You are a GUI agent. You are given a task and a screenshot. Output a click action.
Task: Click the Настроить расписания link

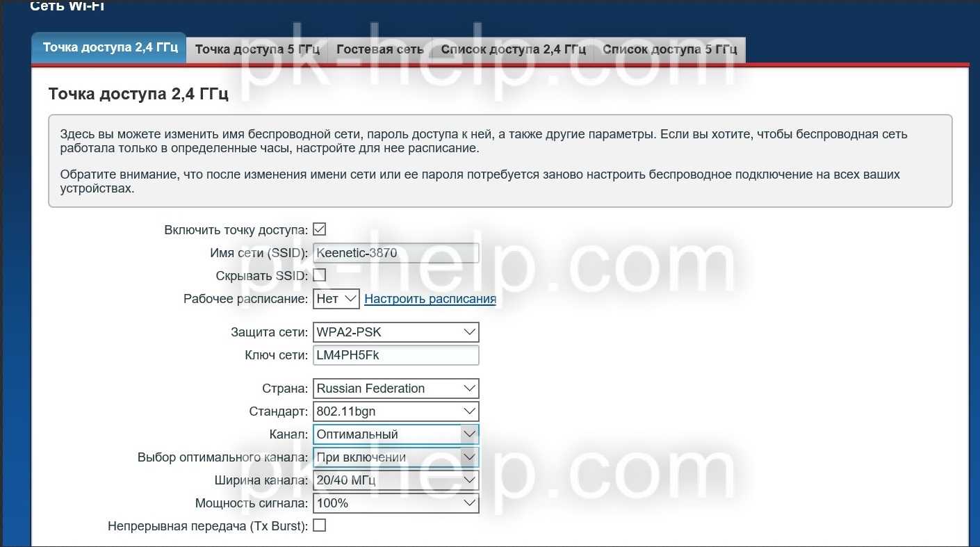(x=430, y=299)
